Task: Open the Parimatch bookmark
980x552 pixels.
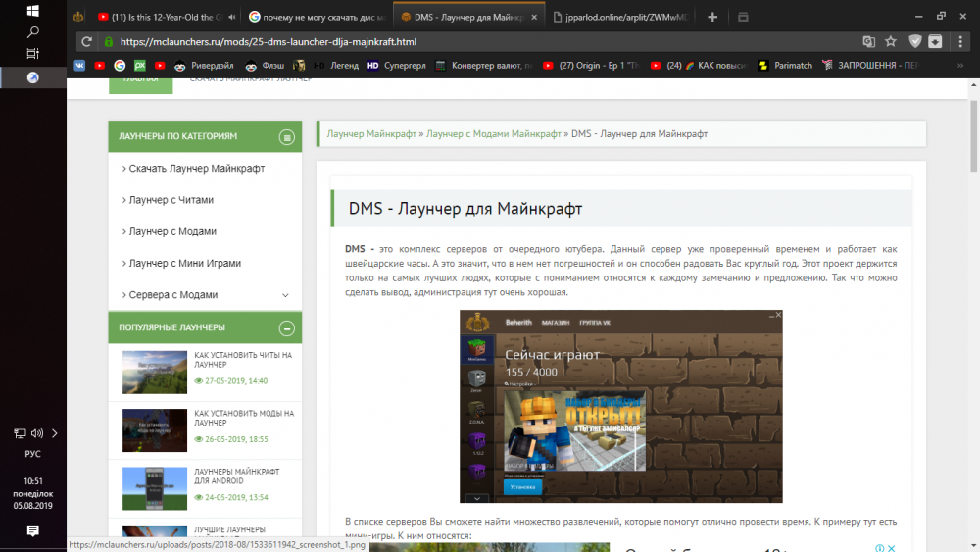Action: pos(784,65)
